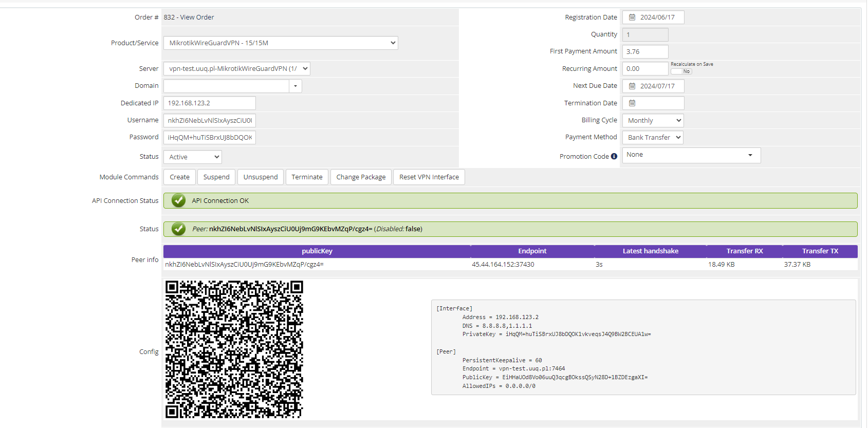The height and width of the screenshot is (428, 868).
Task: Click the 832 - View Order text
Action: [189, 17]
